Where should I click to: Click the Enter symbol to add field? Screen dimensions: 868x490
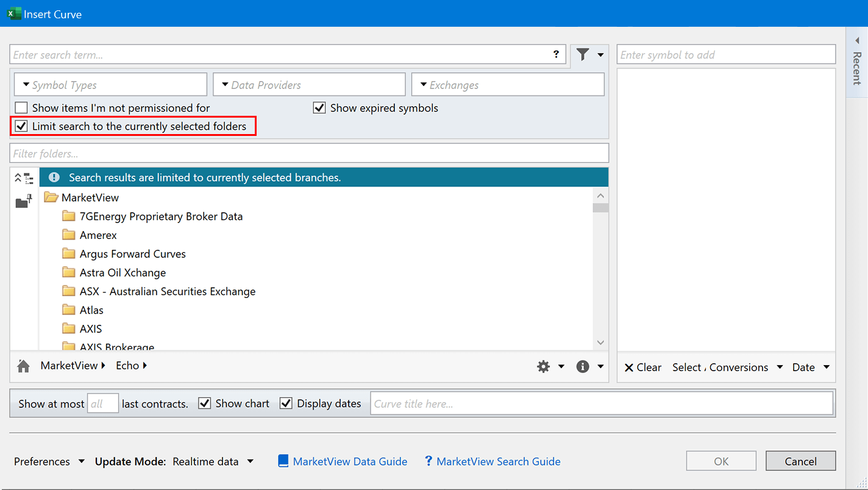point(726,54)
